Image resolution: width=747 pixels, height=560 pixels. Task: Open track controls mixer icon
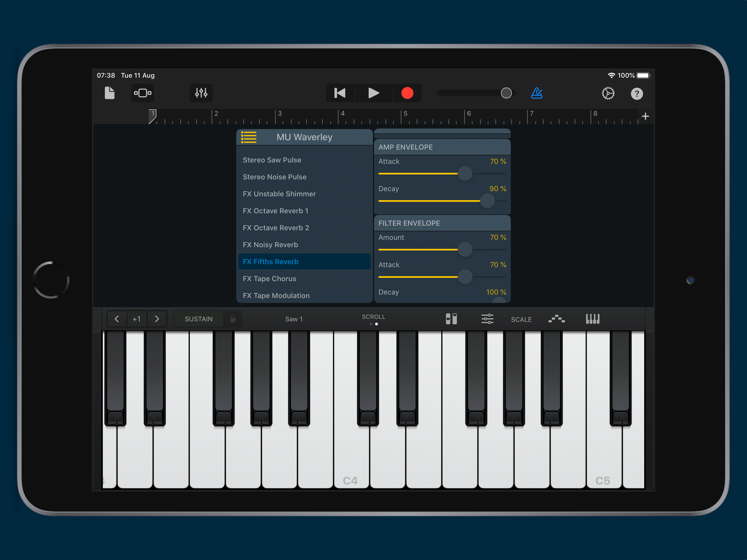pyautogui.click(x=201, y=93)
